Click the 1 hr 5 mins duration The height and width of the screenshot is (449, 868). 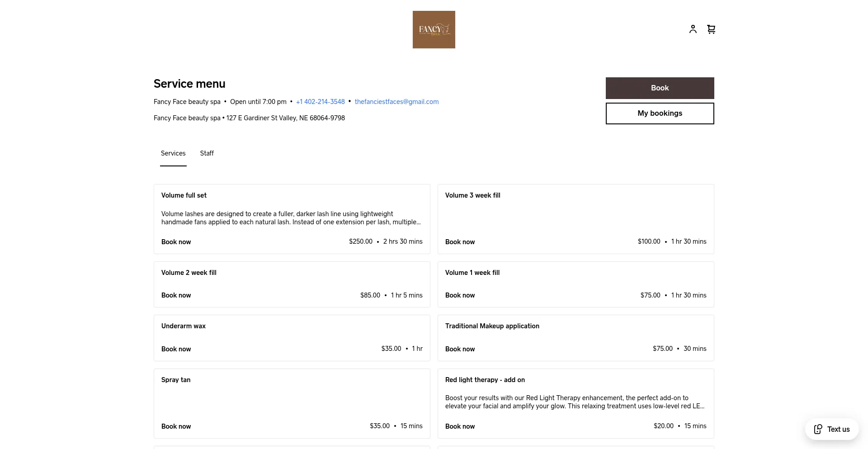407,295
